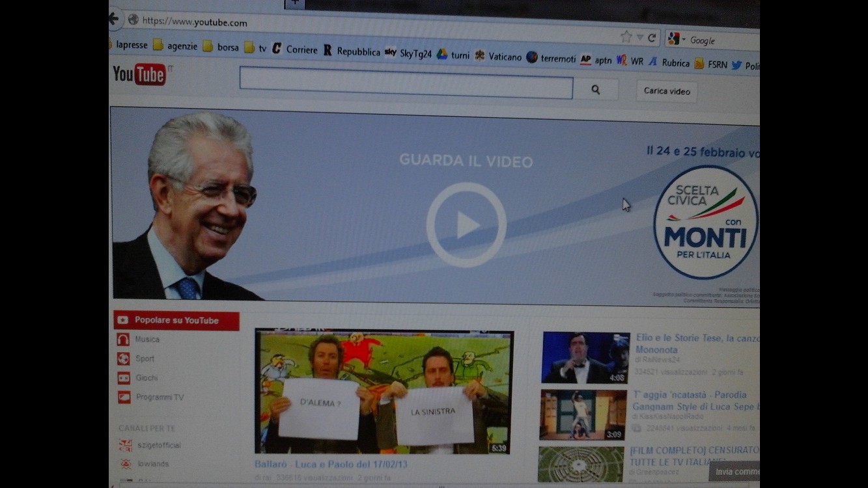Click the Musica headphones icon

123,340
